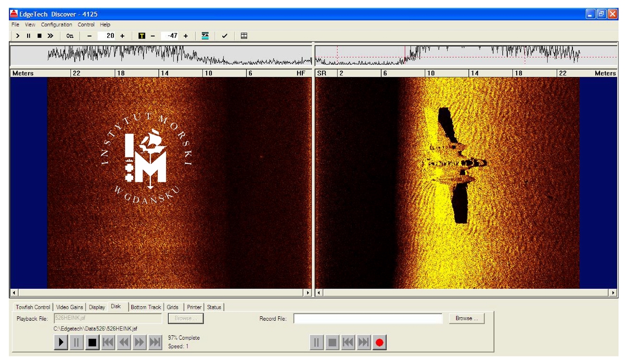Screen dimensions: 625x364
Task: Click the yellow T icon in the toolbar
Action: [142, 36]
